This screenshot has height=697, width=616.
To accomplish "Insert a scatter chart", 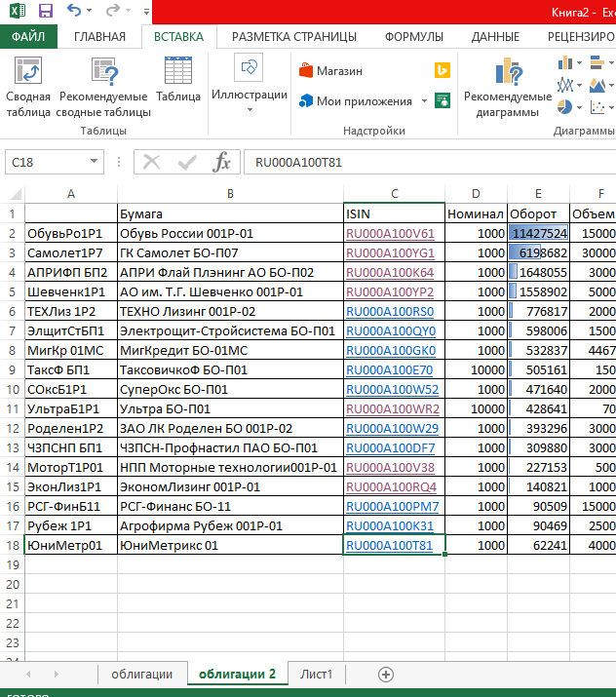I will point(597,107).
